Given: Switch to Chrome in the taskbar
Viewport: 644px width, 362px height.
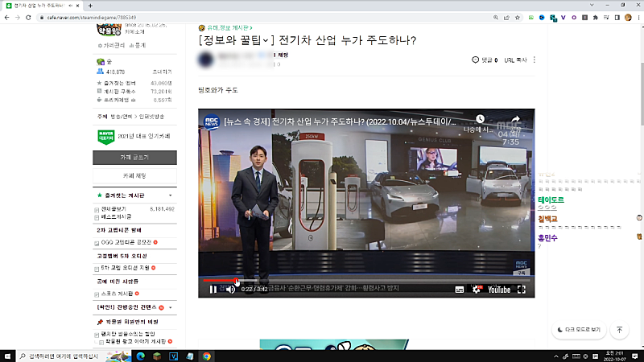Looking at the screenshot, I should 207,356.
